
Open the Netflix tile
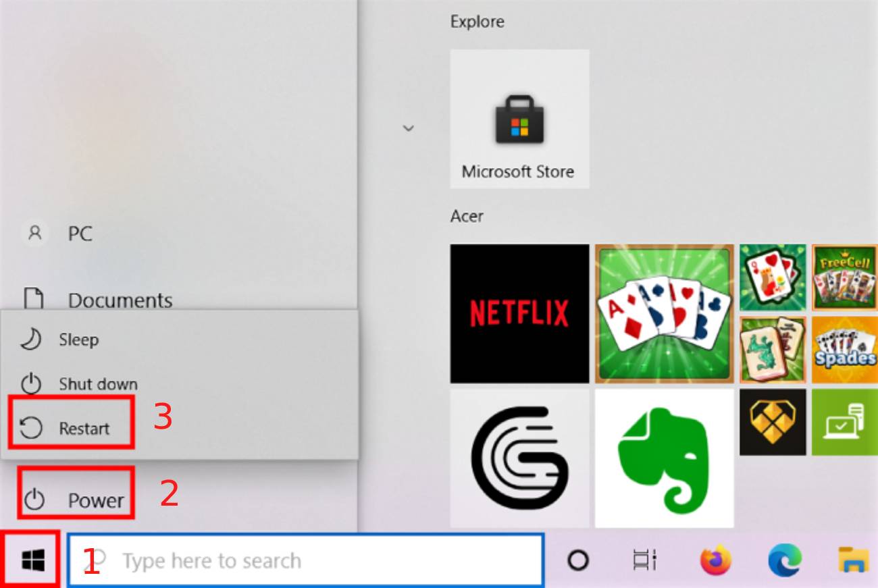click(519, 313)
